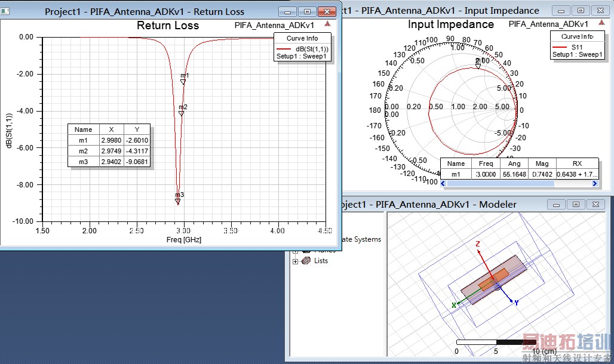The height and width of the screenshot is (364, 614).
Task: Click the Ansoft logo on Return Loss plot
Action: point(327,24)
